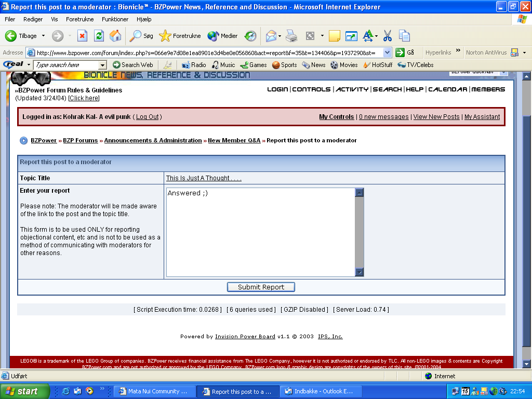Open the Søg search panel icon
The image size is (532, 399).
pos(136,36)
